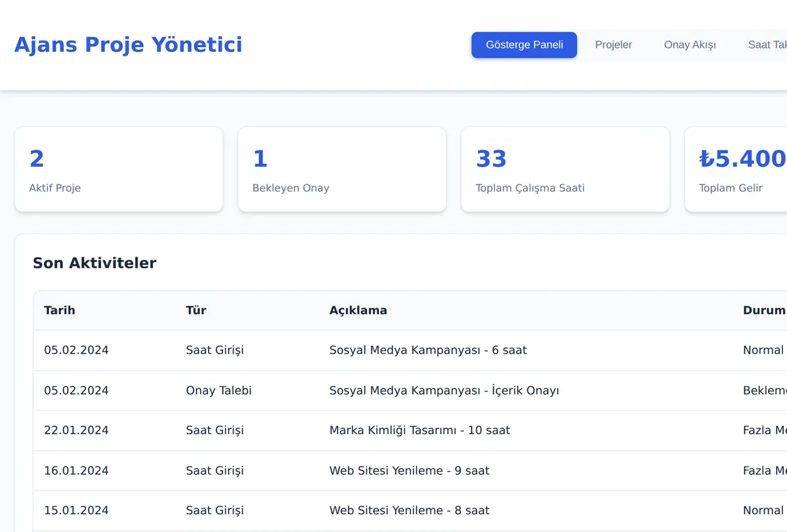Screen dimensions: 787x532
Task: Click the number 33 in the hours card
Action: (x=491, y=159)
